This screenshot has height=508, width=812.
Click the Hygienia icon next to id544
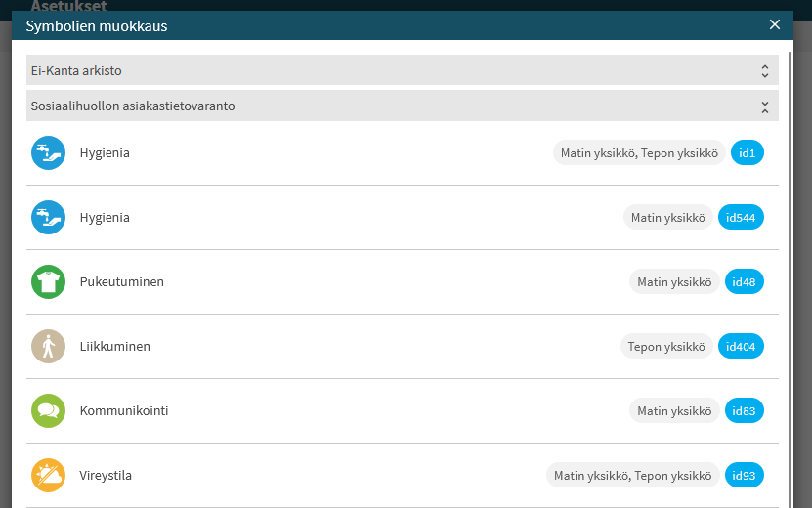48,218
